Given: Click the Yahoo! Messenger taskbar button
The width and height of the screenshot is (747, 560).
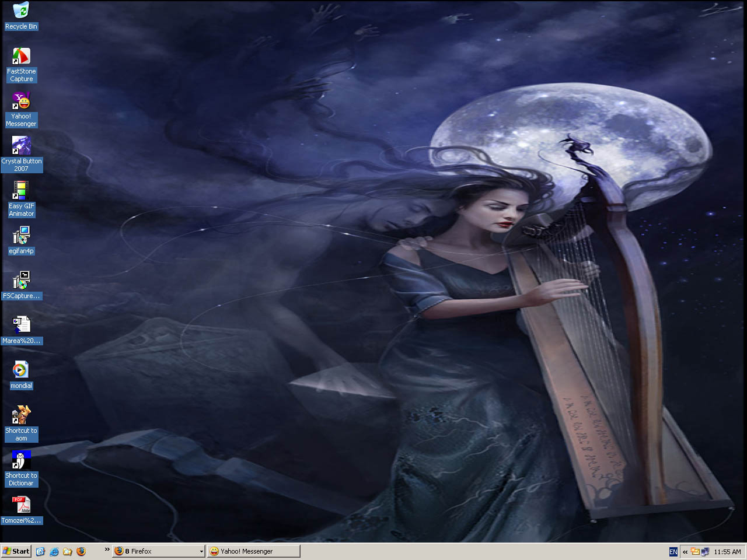Looking at the screenshot, I should point(253,551).
